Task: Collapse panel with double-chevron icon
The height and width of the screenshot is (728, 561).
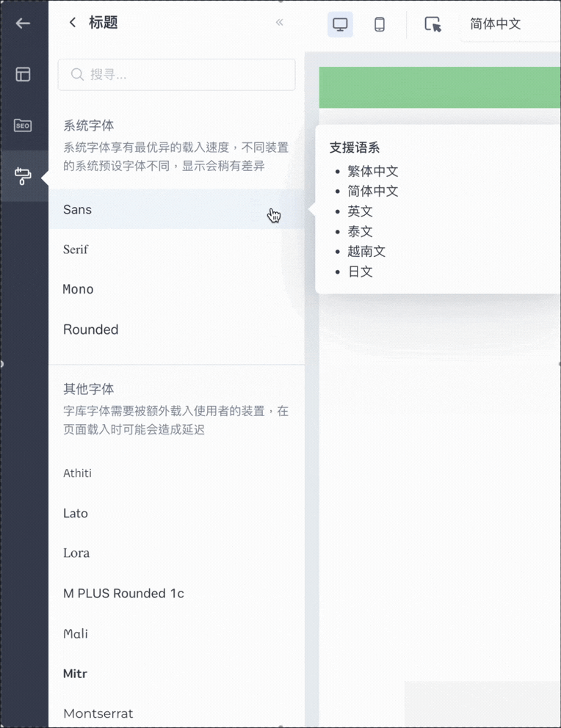Action: tap(280, 22)
